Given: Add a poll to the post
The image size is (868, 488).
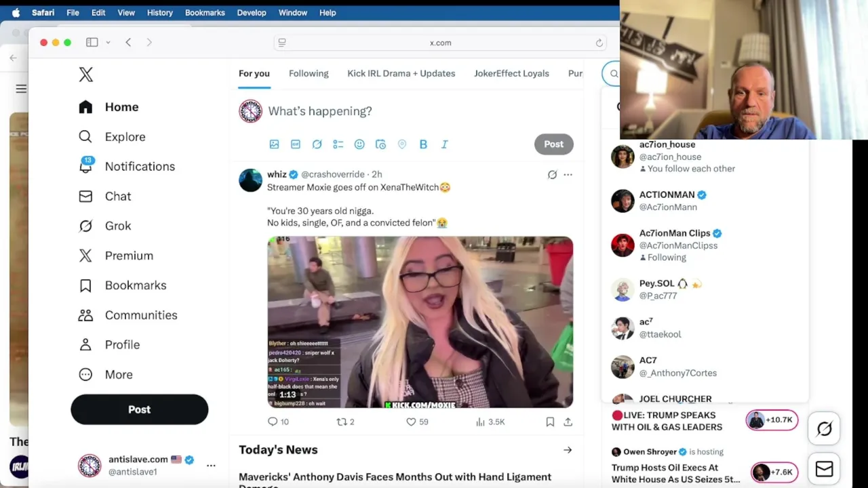Looking at the screenshot, I should click(x=338, y=144).
